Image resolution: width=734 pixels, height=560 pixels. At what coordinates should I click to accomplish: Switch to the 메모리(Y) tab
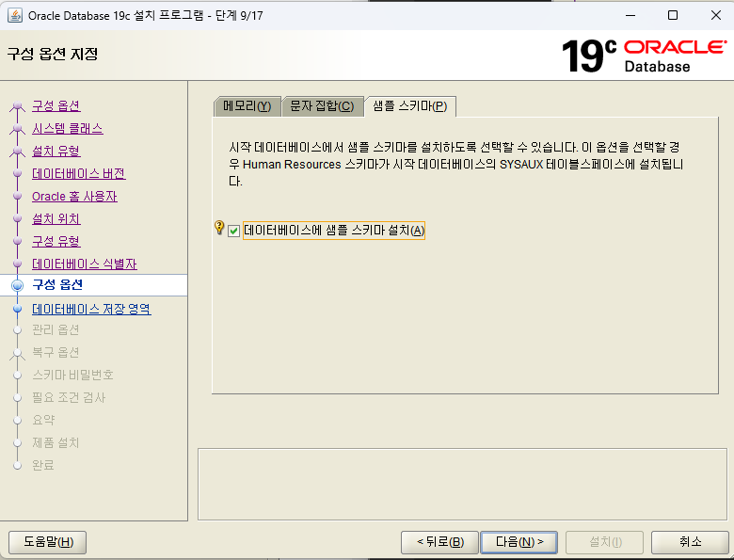247,106
